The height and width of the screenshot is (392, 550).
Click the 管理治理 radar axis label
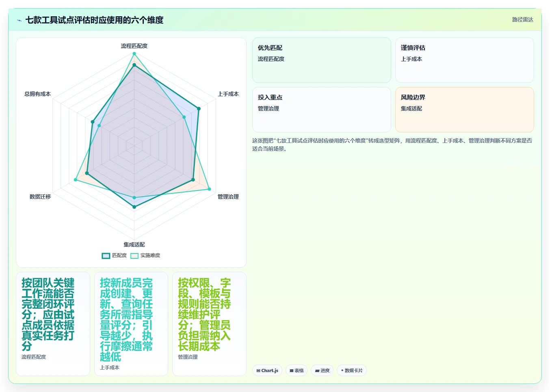tap(228, 197)
